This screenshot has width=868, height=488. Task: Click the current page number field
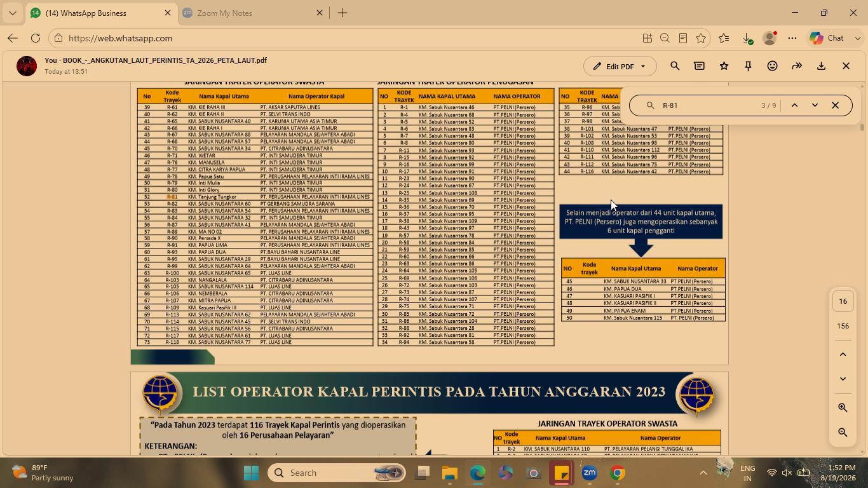[x=843, y=301]
